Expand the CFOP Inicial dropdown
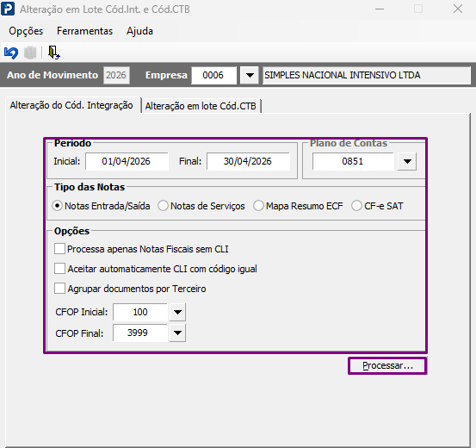This screenshot has height=448, width=476. (177, 312)
